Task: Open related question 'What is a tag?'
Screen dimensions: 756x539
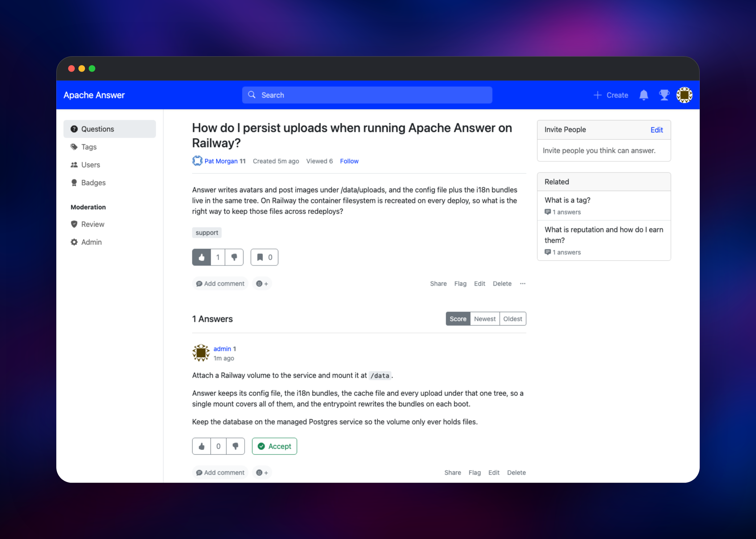Action: click(x=567, y=200)
